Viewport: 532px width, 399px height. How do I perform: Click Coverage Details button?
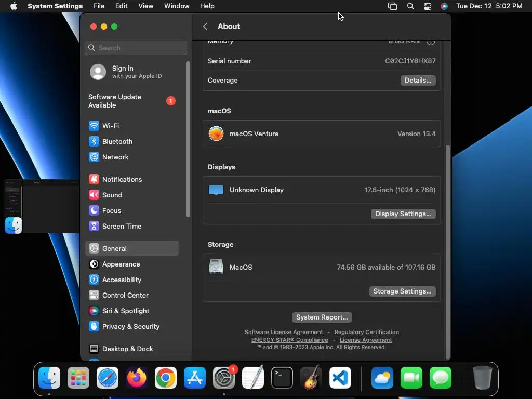click(x=418, y=81)
